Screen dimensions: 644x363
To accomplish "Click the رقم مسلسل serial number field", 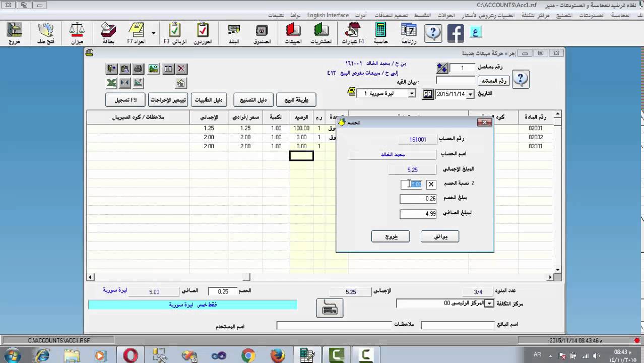I will click(462, 68).
